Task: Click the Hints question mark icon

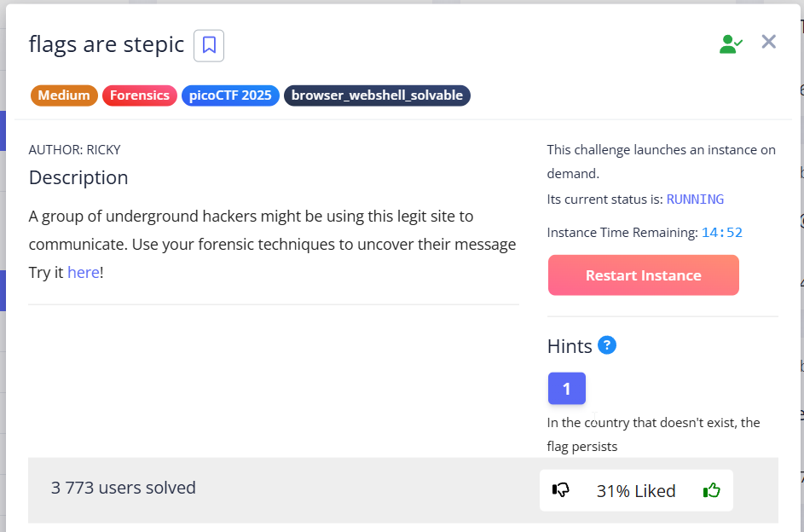Action: (607, 345)
